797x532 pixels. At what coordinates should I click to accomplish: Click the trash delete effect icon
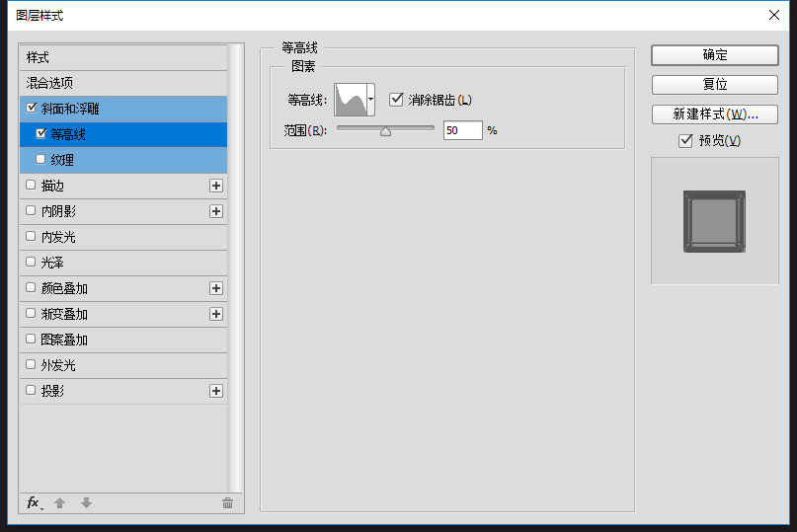coord(227,503)
